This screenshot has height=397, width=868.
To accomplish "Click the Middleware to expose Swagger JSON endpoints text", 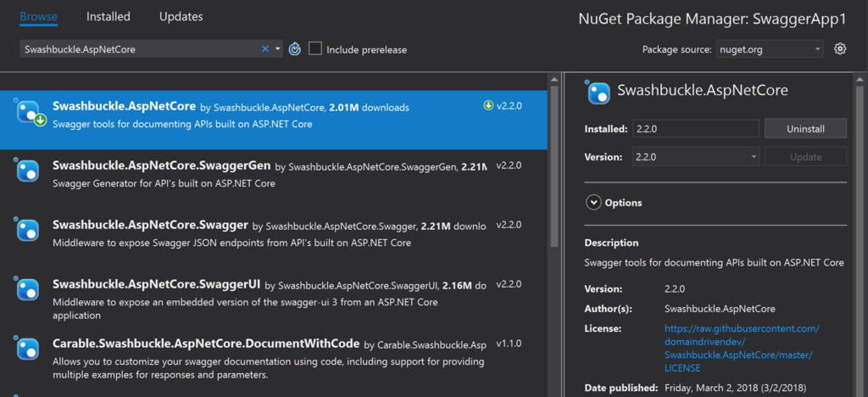I will (231, 243).
